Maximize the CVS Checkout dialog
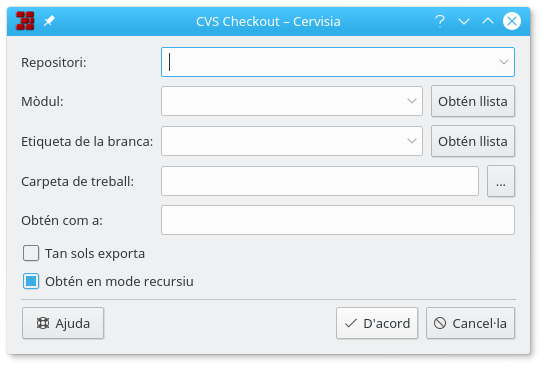The image size is (543, 367). pyautogui.click(x=488, y=21)
